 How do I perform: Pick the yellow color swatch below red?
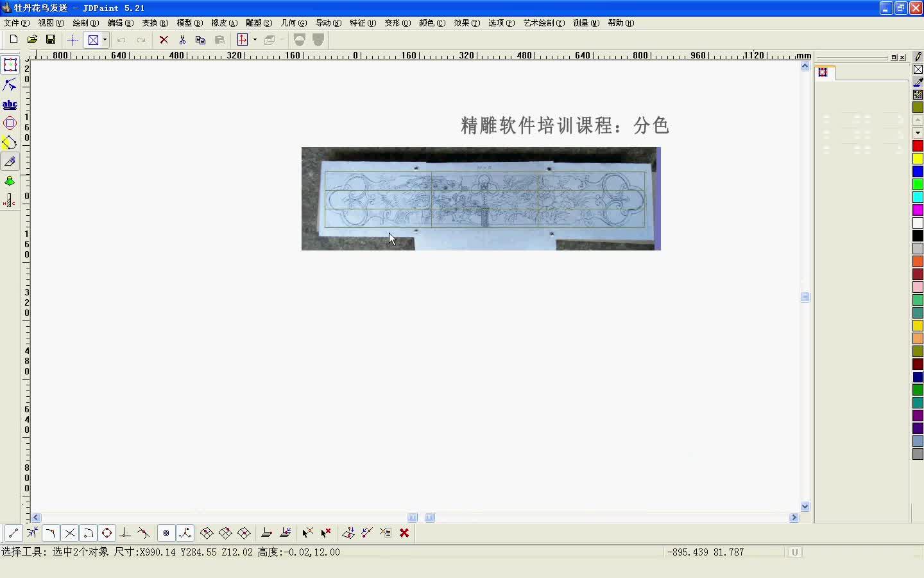(x=918, y=159)
